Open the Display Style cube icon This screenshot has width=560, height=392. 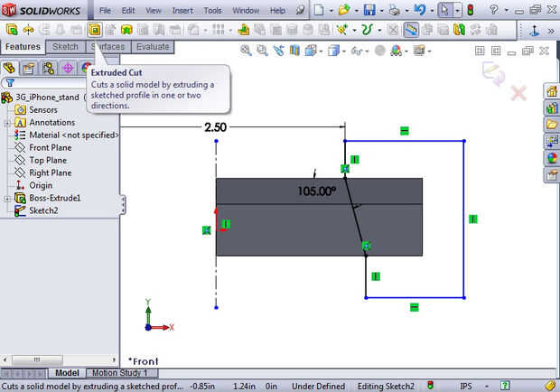click(x=333, y=51)
